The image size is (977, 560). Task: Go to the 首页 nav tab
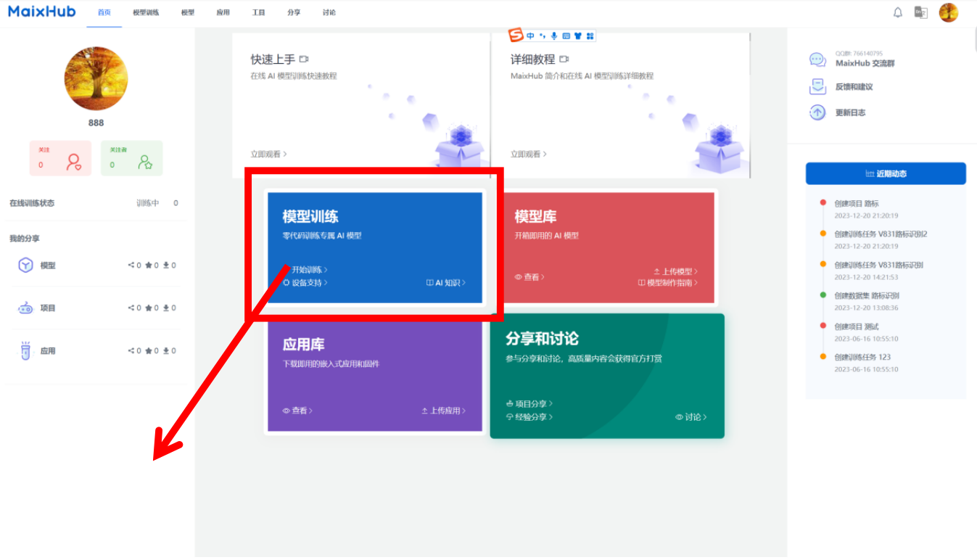tap(104, 13)
